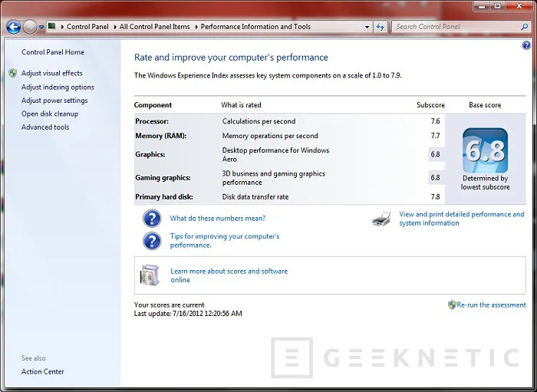537x392 pixels.
Task: Open Adjust indexing options
Action: (x=58, y=87)
